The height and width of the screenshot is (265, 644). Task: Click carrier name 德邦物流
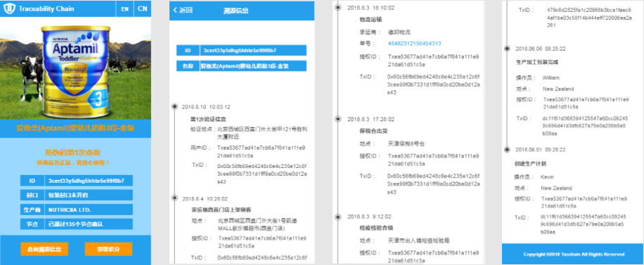pos(399,32)
